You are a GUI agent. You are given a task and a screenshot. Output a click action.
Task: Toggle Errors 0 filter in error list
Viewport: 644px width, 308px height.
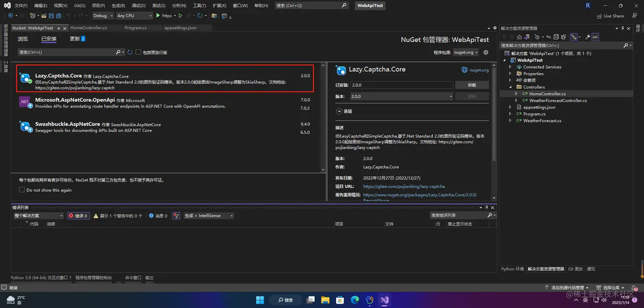78,216
